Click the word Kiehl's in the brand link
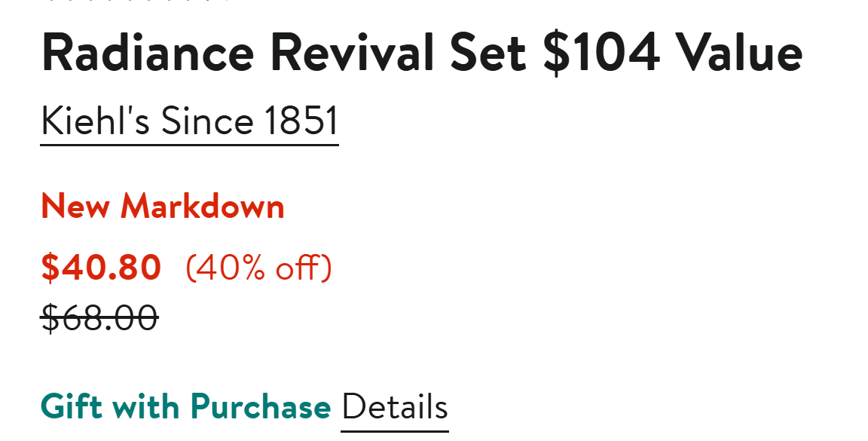 [x=96, y=121]
